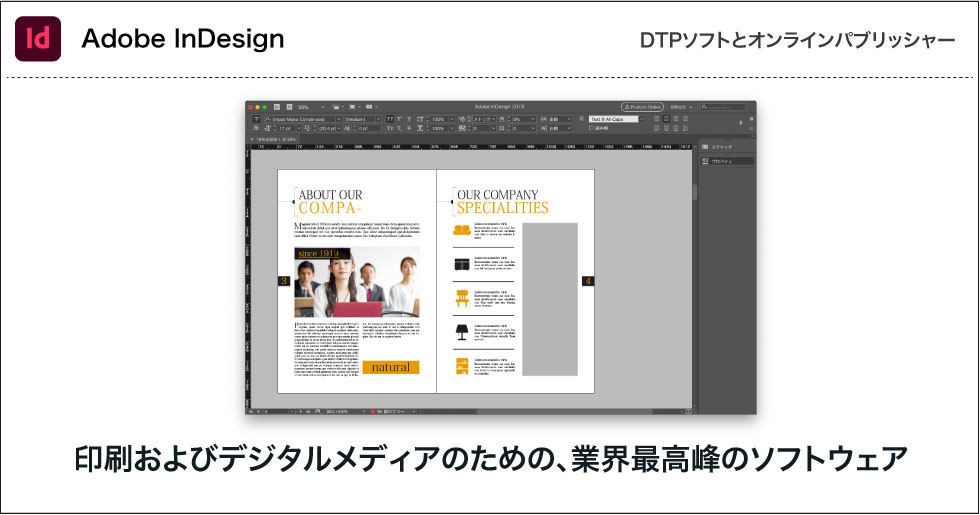
Task: Toggle Strikethrough formatting button
Action: coord(409,128)
